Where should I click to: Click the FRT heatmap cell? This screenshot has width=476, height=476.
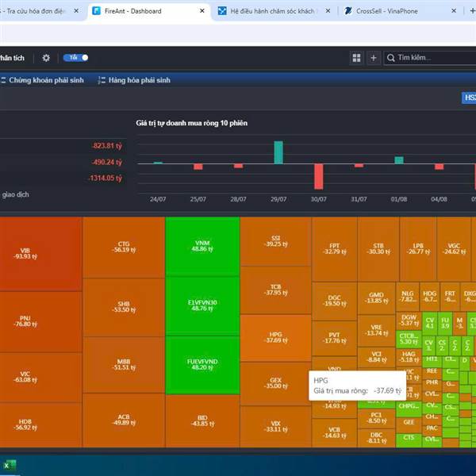point(450,296)
